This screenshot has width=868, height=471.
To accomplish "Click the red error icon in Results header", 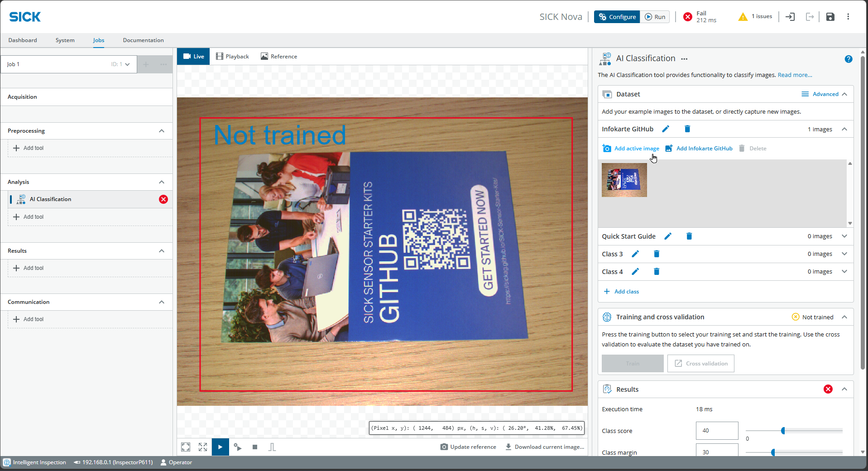I will tap(828, 389).
